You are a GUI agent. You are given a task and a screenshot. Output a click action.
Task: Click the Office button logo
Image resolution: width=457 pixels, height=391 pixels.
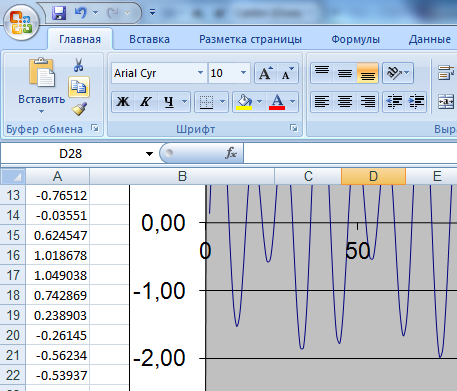21,22
